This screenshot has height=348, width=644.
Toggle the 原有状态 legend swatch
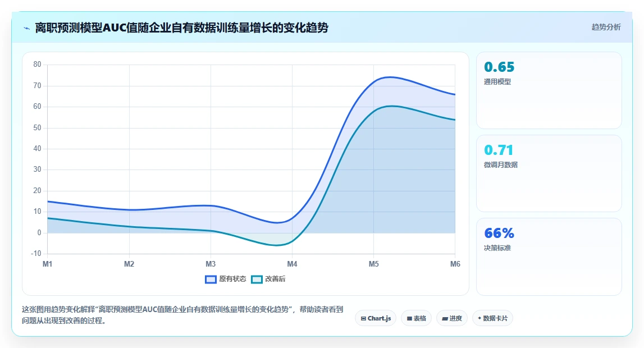(211, 279)
